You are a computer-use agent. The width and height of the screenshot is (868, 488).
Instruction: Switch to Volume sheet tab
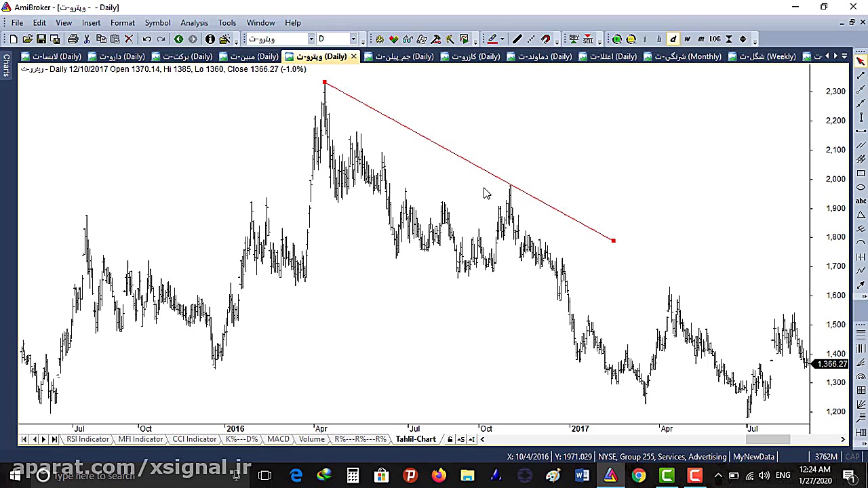pos(312,439)
